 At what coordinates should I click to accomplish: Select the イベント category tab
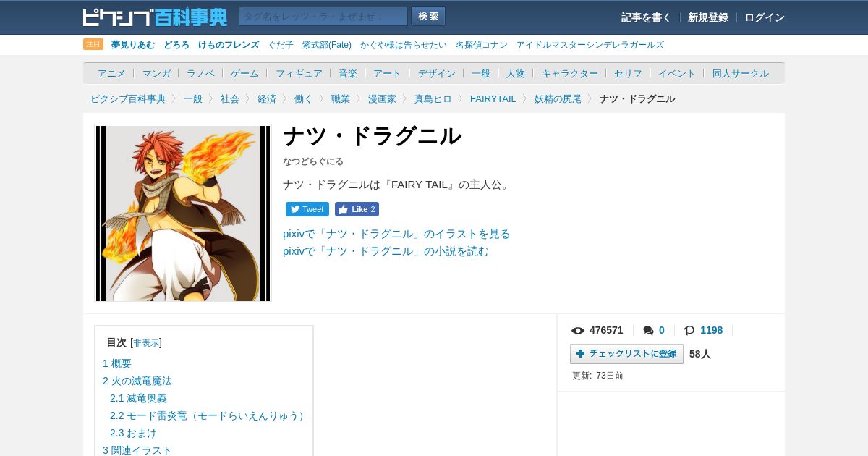[677, 73]
